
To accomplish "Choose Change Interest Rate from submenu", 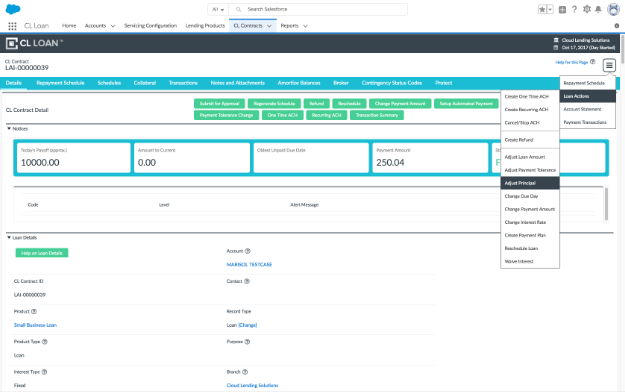I will (x=530, y=222).
